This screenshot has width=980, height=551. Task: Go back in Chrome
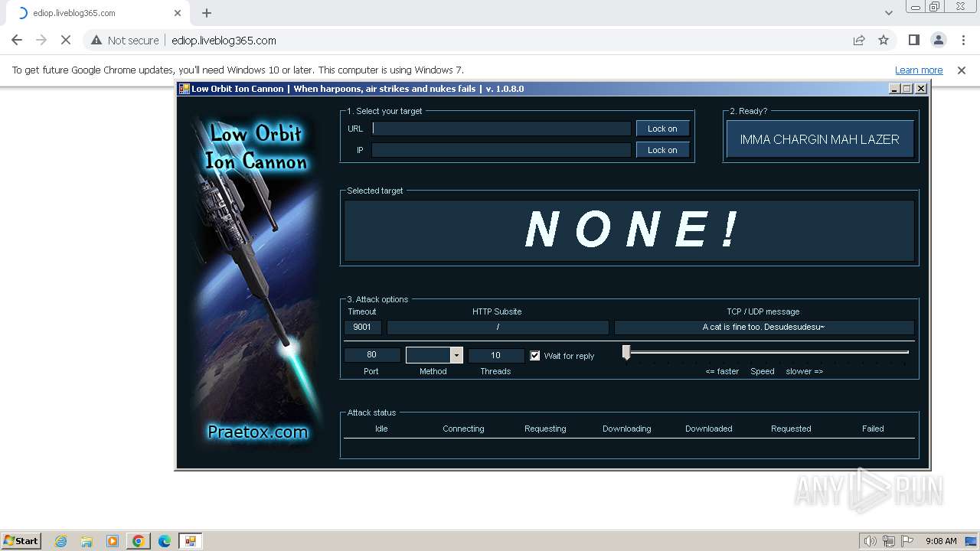17,40
